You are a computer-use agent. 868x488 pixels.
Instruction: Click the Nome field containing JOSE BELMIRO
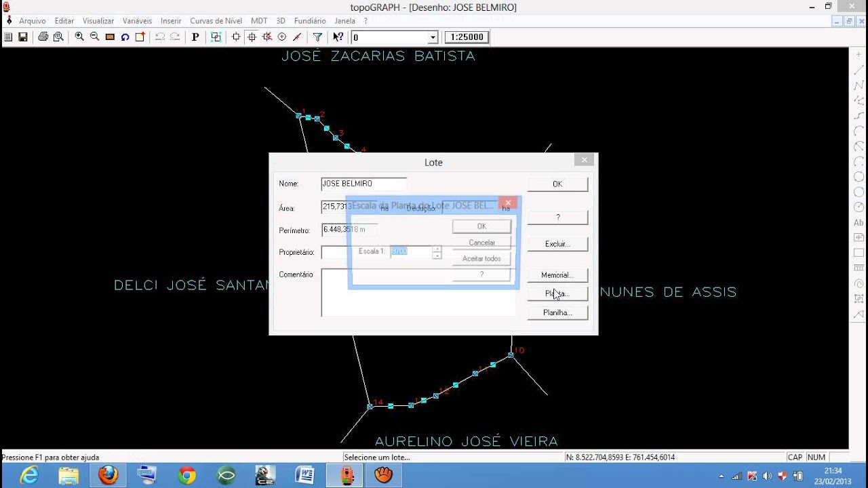click(x=363, y=184)
